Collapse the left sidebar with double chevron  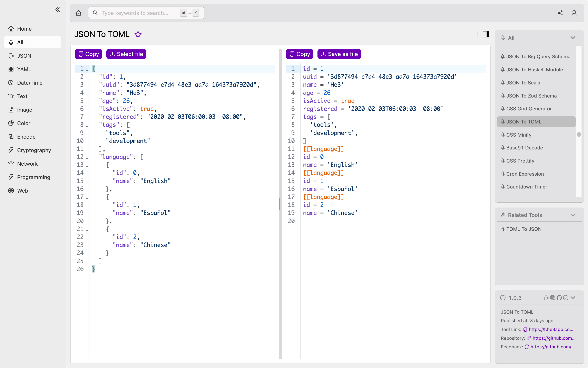click(58, 9)
